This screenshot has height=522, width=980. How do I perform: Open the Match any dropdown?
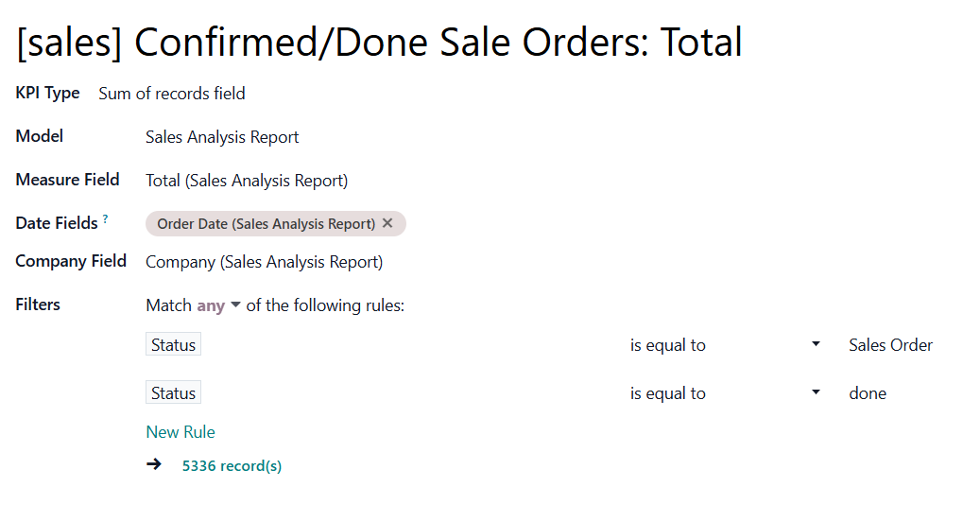218,305
